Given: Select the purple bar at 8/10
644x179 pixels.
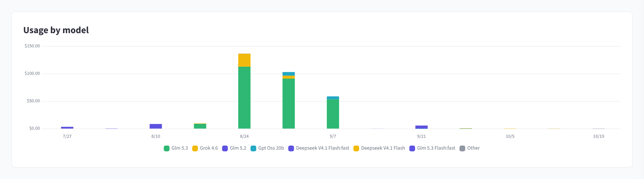Looking at the screenshot, I should coord(156,126).
